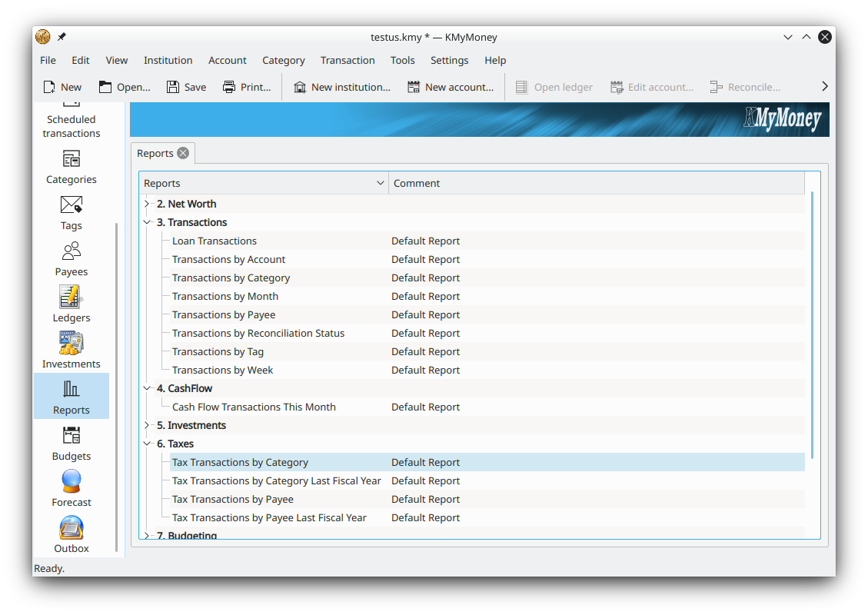Click the Save toolbar button
This screenshot has height=615, width=868.
point(187,87)
